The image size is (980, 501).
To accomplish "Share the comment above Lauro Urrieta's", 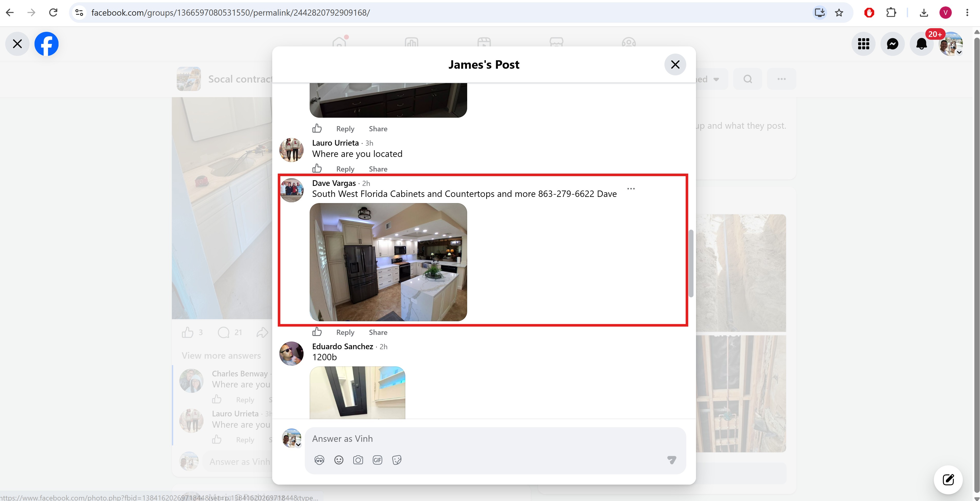I will 378,129.
